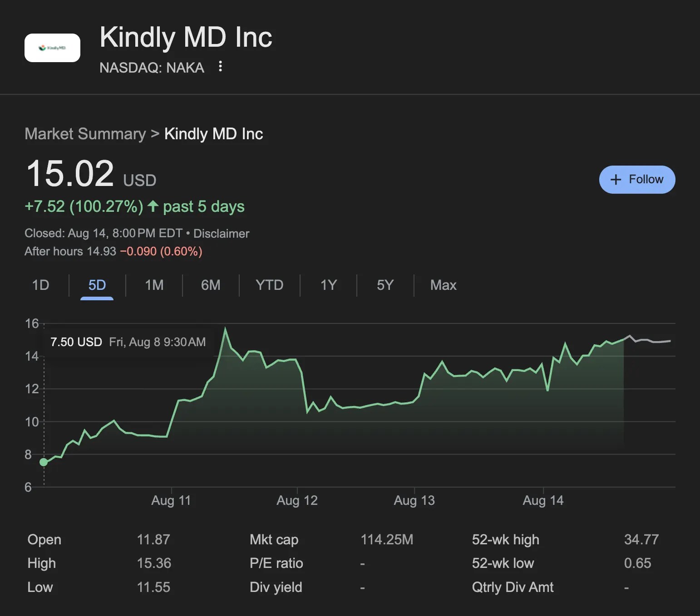Click the Aug 13 date axis label
Screen dimensions: 700x616
[x=414, y=500]
